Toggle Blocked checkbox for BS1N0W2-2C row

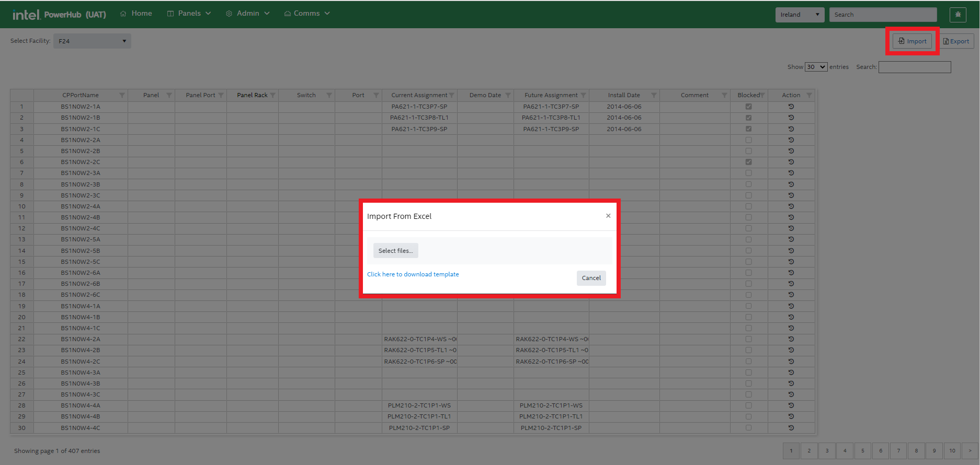[748, 162]
